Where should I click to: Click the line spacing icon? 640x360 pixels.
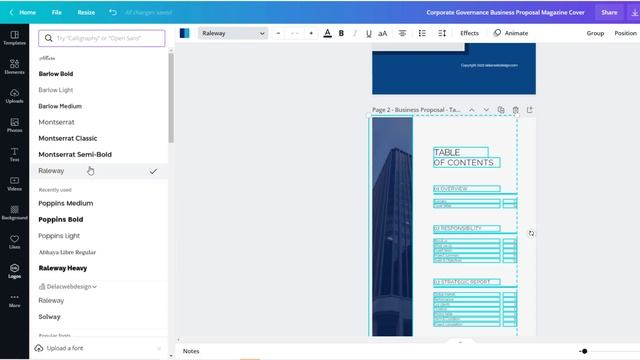click(x=442, y=33)
